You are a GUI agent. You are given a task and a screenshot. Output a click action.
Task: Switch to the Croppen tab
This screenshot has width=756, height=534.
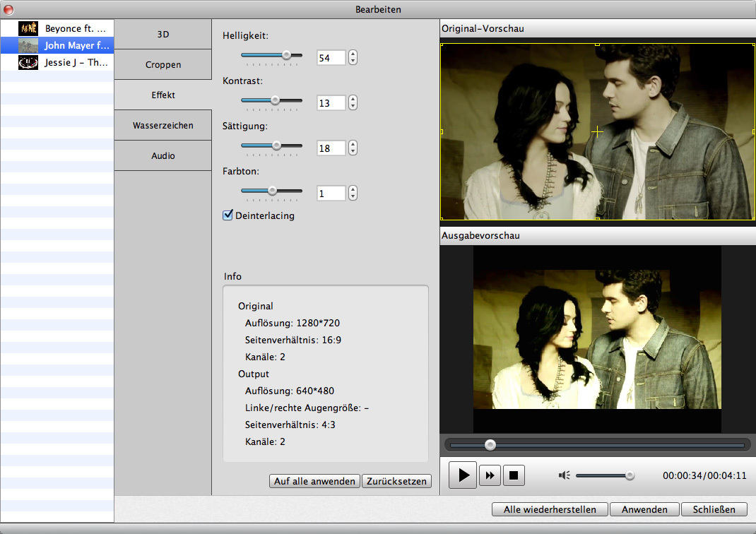(x=163, y=64)
